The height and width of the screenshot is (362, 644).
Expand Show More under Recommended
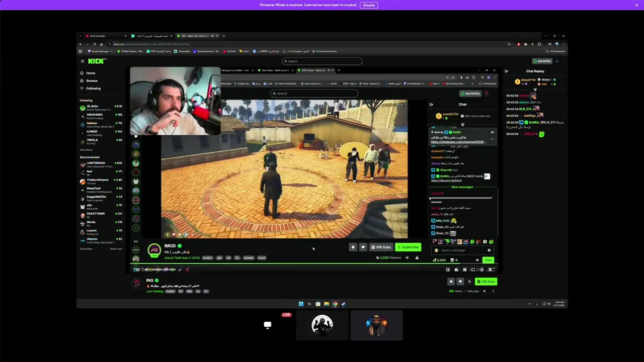[86, 249]
